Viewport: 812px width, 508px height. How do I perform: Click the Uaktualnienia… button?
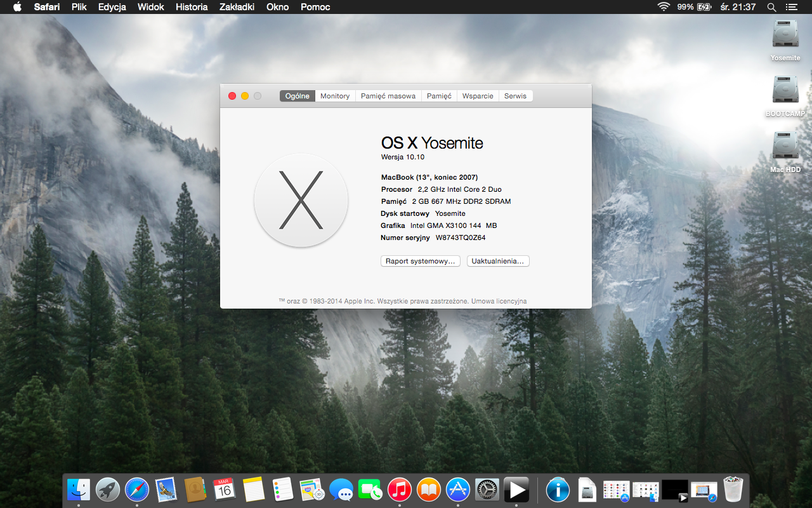pyautogui.click(x=498, y=261)
